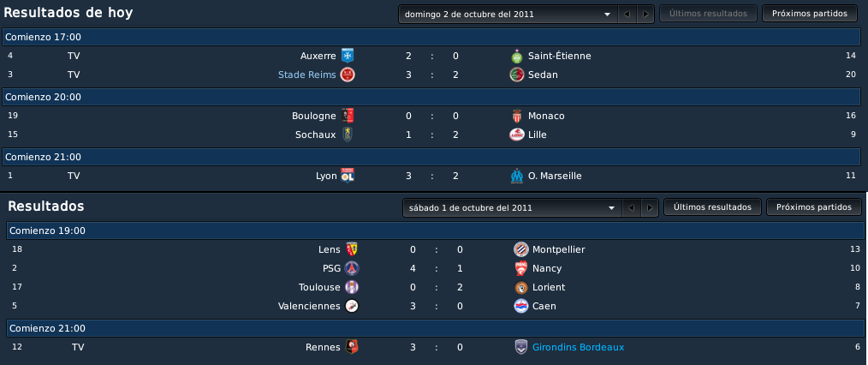Go to next day in lower Resultados panel
Image resolution: width=868 pixels, height=365 pixels.
(650, 207)
